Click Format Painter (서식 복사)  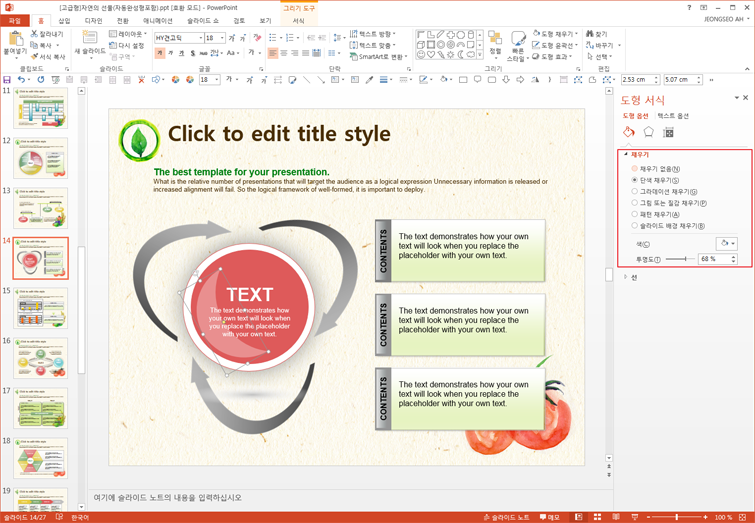pyautogui.click(x=48, y=57)
